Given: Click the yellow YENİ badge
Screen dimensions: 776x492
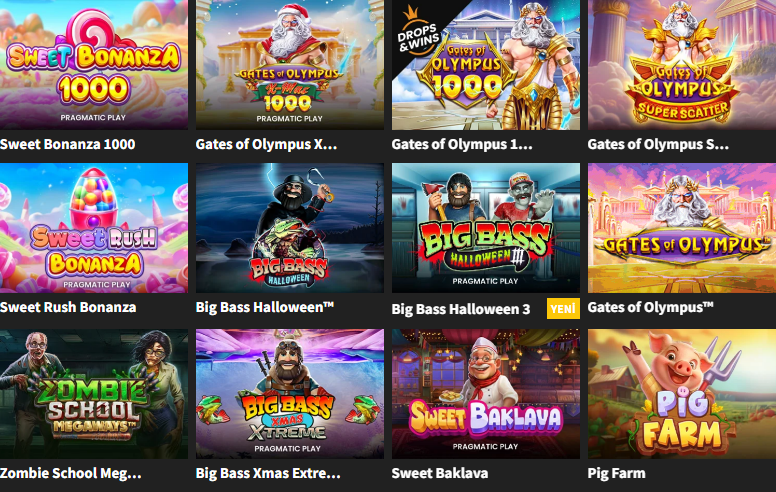Looking at the screenshot, I should [563, 309].
